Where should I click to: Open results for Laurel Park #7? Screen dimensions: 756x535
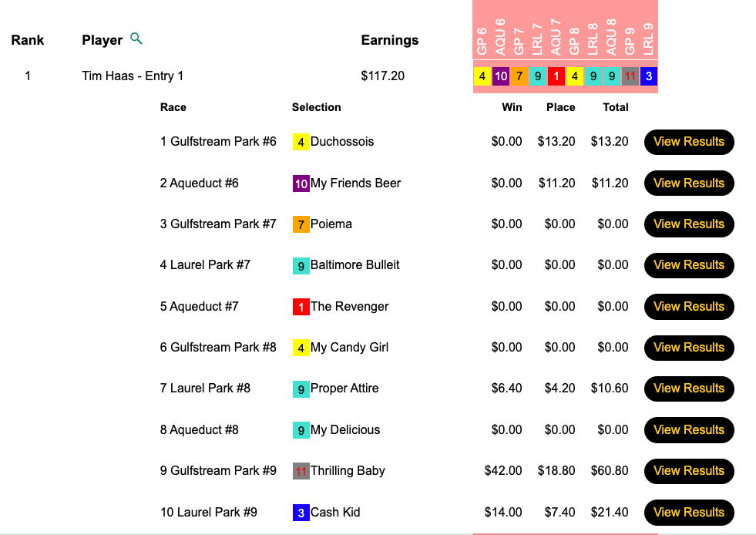(688, 265)
